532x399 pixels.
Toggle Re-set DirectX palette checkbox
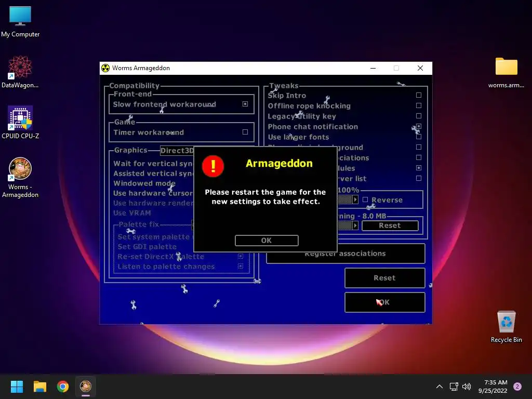click(240, 256)
